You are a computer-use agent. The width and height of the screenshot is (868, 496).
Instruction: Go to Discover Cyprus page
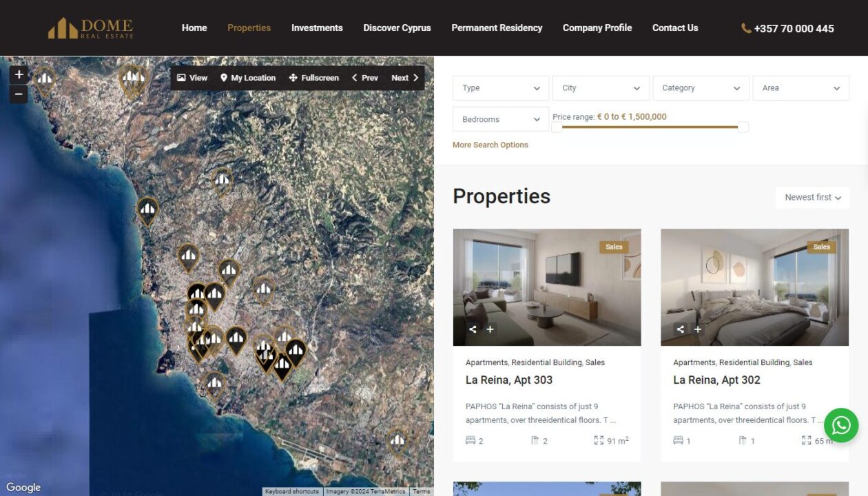[x=397, y=28]
